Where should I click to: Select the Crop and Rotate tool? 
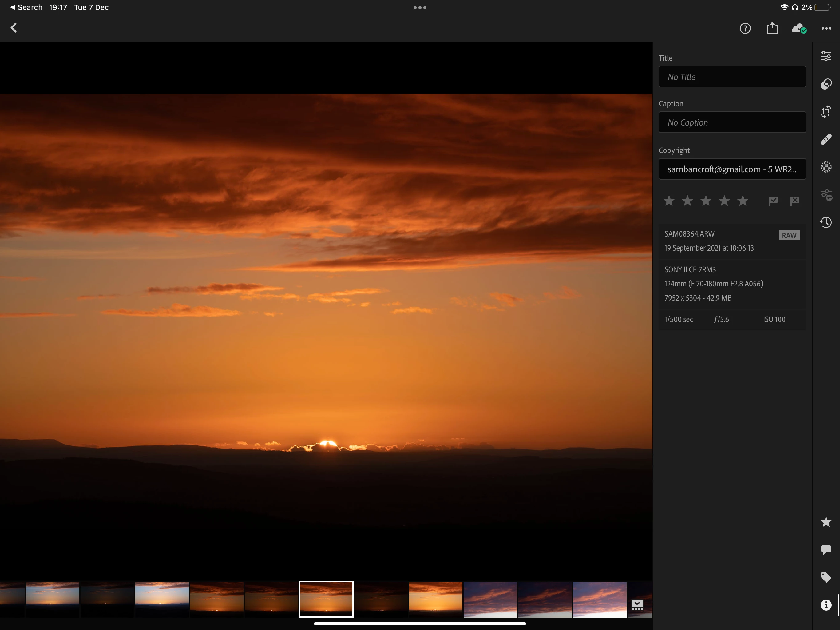coord(826,112)
